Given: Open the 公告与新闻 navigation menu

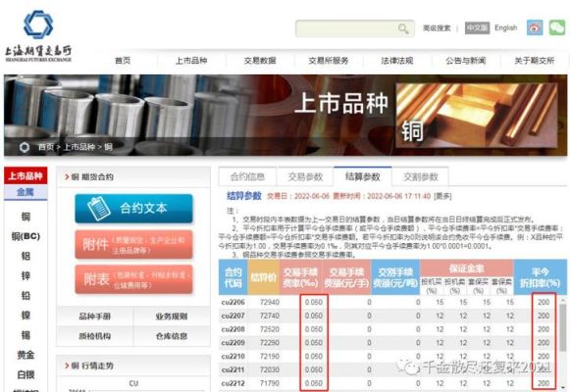Looking at the screenshot, I should click(466, 61).
